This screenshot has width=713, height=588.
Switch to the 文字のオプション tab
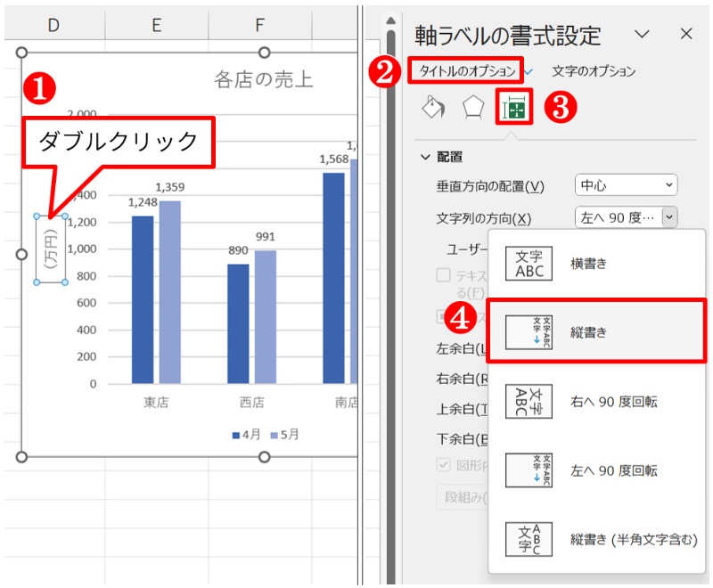595,72
